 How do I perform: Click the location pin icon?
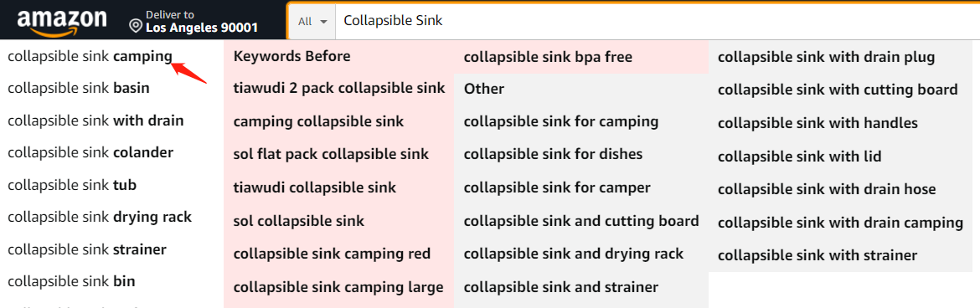click(x=136, y=26)
